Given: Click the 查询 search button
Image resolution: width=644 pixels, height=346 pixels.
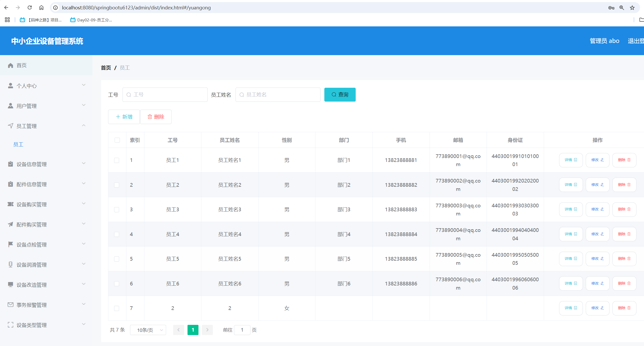Looking at the screenshot, I should [340, 95].
